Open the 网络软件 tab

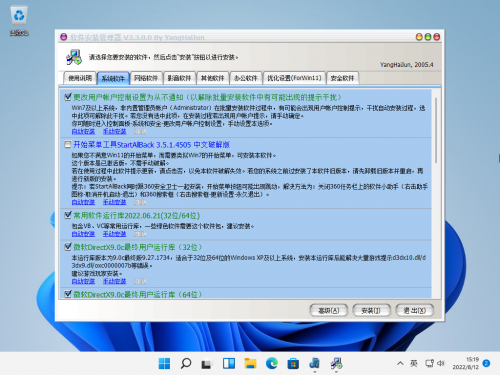point(146,78)
